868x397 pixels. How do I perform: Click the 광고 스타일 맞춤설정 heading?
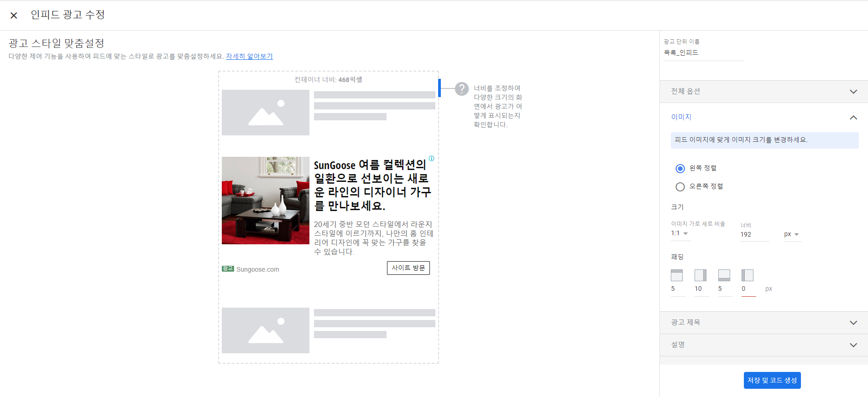57,43
